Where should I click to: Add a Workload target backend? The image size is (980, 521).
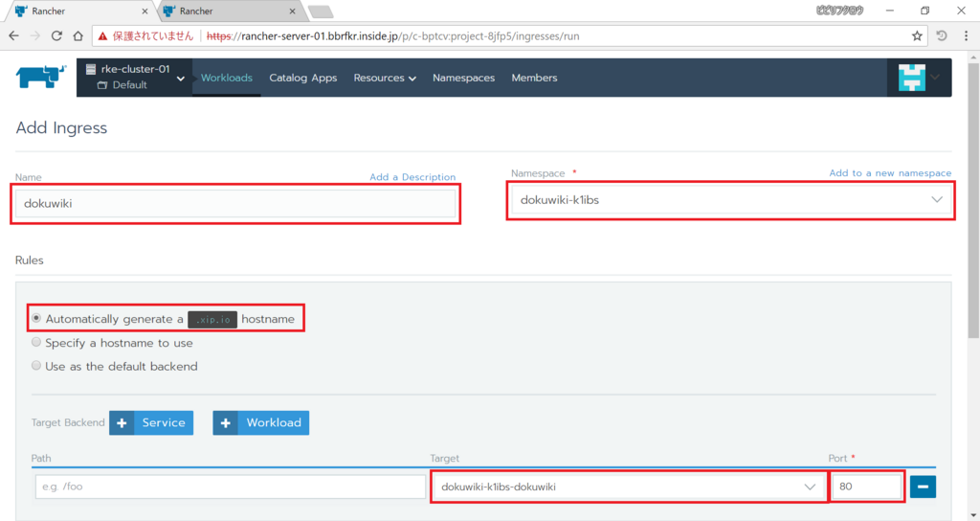point(260,422)
